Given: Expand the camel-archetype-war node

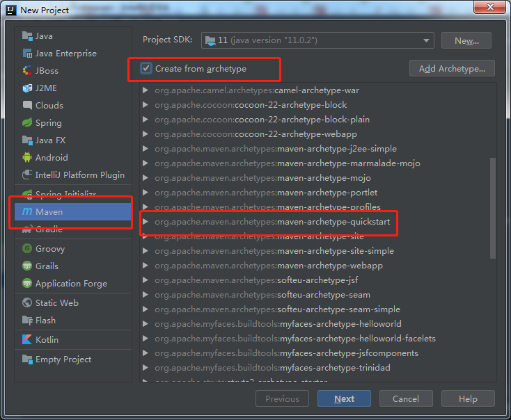Looking at the screenshot, I should point(146,90).
